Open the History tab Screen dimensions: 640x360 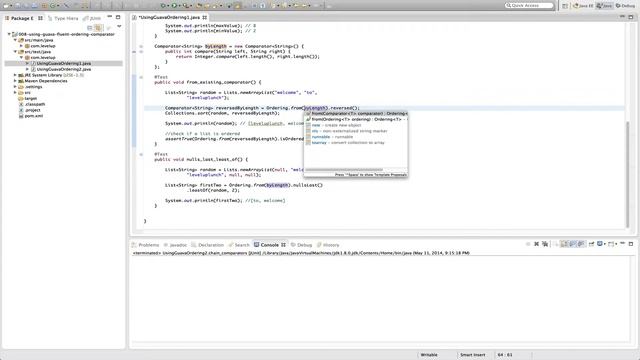(328, 245)
